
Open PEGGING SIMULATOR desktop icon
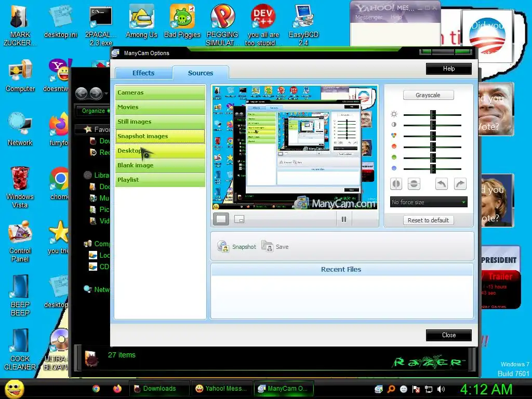222,24
